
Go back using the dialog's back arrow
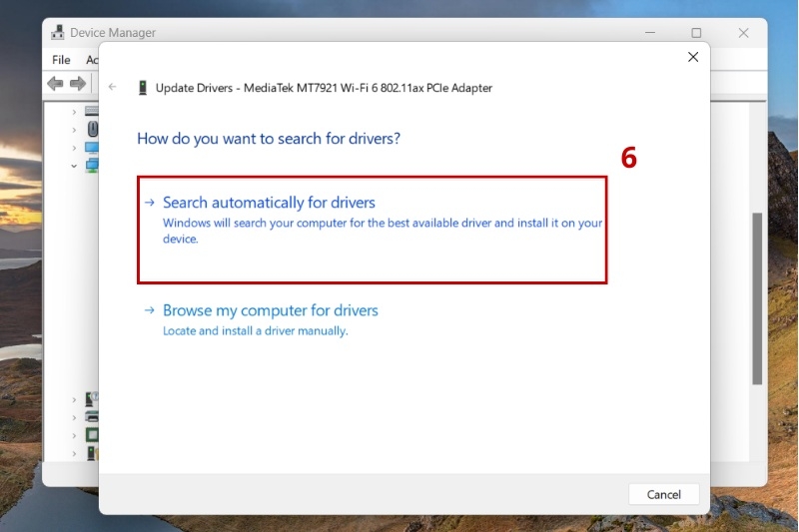pyautogui.click(x=113, y=87)
